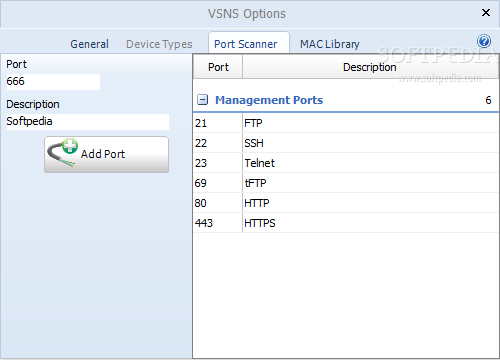Screen dimensions: 500x360
Task: Click the Description field containing Softpedia
Action: 88,122
